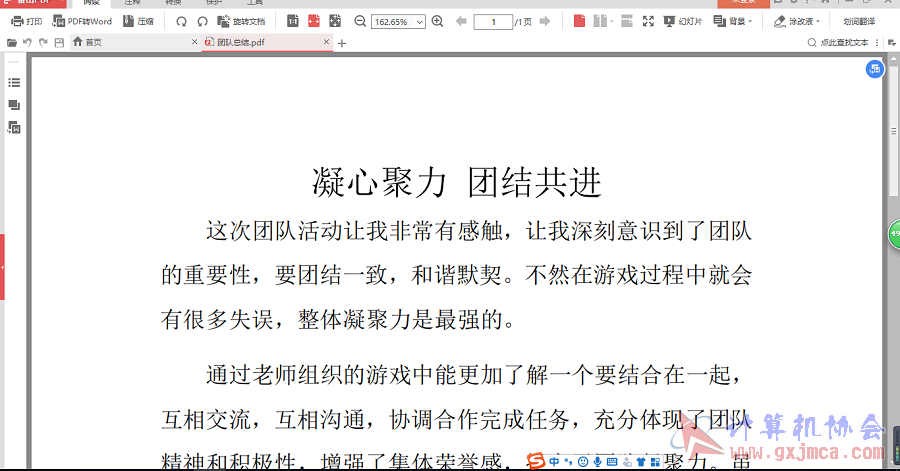Click the 压缩 compress button

click(138, 21)
